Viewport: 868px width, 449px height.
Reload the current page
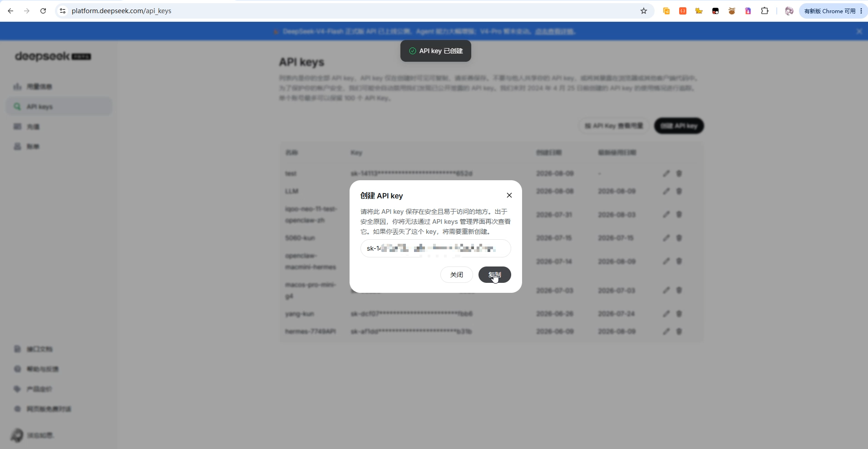[43, 11]
